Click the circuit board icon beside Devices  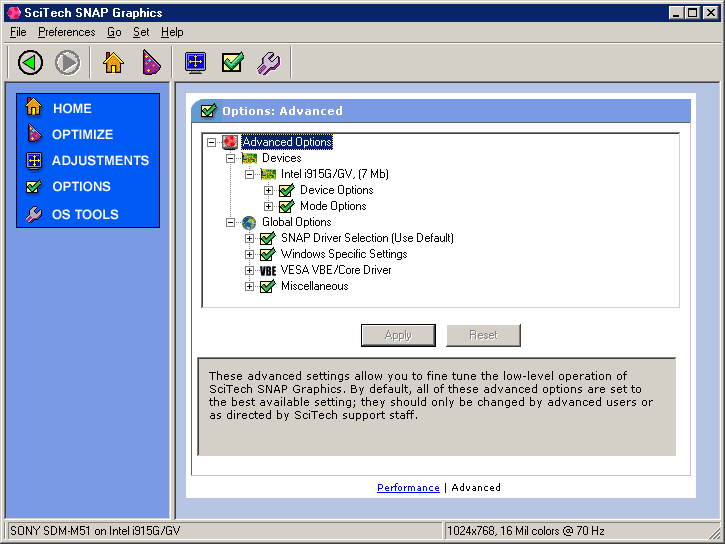(249, 159)
